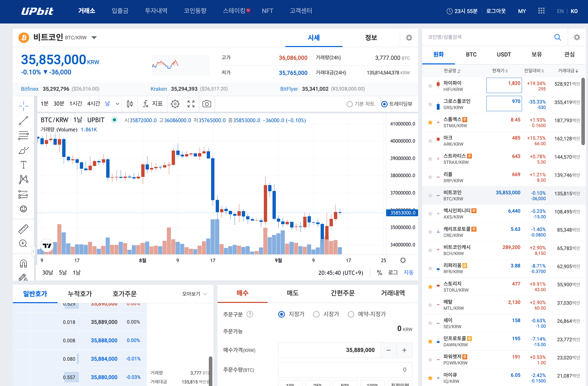The width and height of the screenshot is (588, 386).
Task: Open time axis settings gear below chart
Action: (403, 260)
